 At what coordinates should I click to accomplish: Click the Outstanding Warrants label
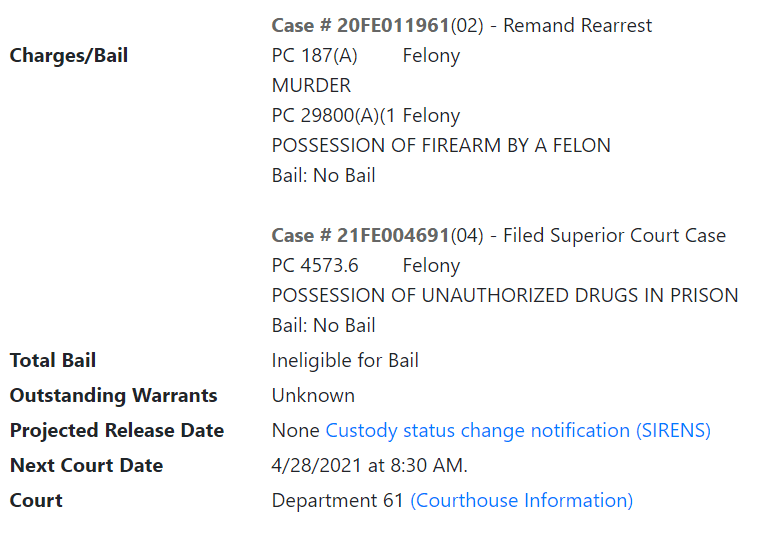(x=113, y=396)
